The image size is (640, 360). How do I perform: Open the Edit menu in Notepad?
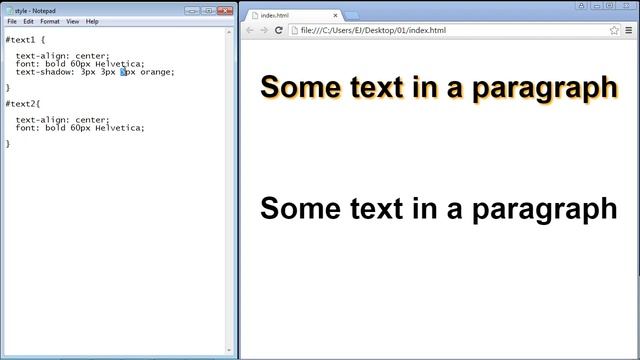coord(28,21)
